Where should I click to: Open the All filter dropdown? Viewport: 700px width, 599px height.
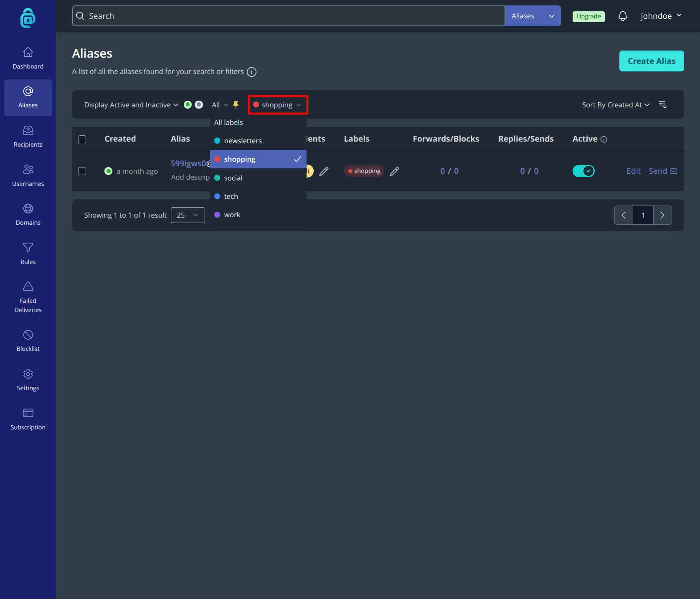(x=220, y=105)
